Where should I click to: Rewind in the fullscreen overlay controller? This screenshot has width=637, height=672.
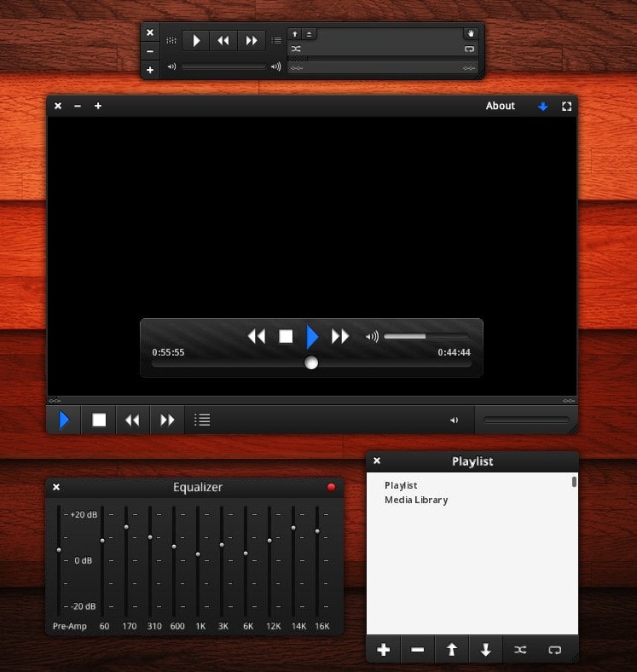257,337
